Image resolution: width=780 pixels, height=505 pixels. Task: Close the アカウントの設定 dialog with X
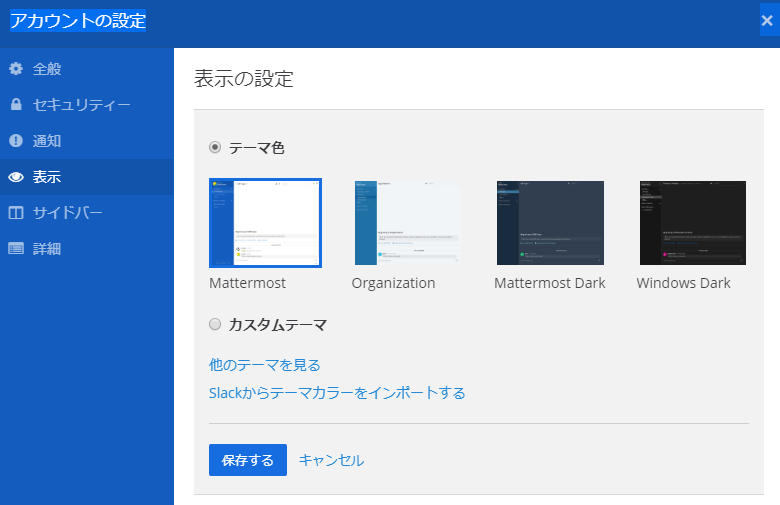pyautogui.click(x=767, y=20)
